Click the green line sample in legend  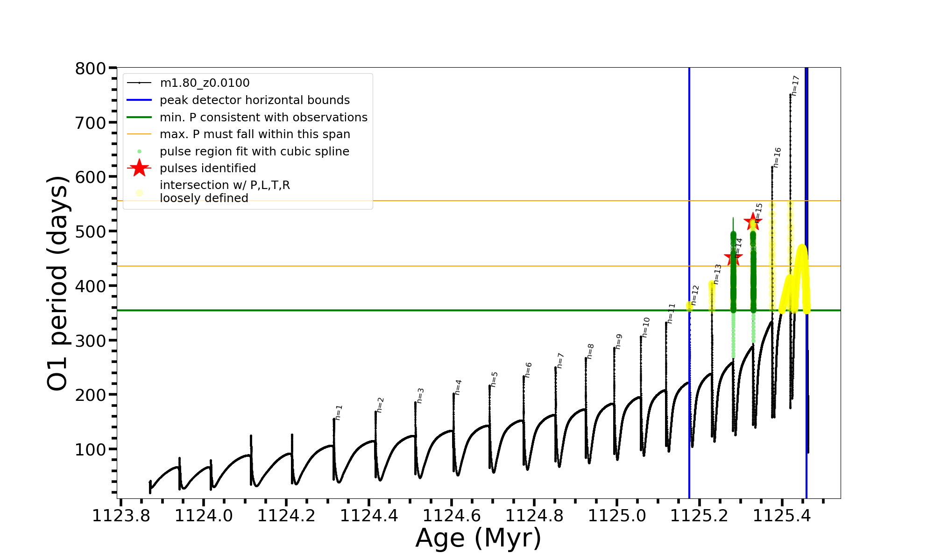[x=139, y=117]
